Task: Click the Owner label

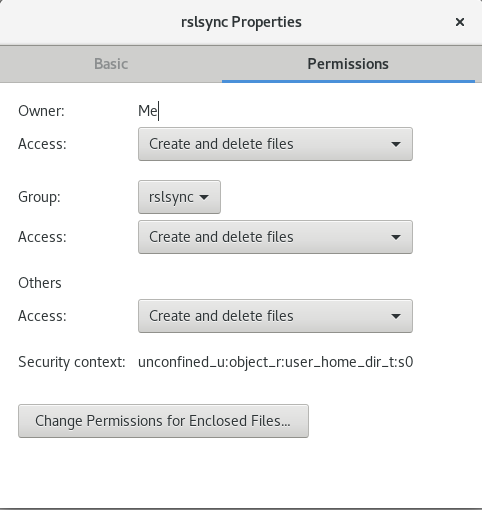Action: coord(41,111)
